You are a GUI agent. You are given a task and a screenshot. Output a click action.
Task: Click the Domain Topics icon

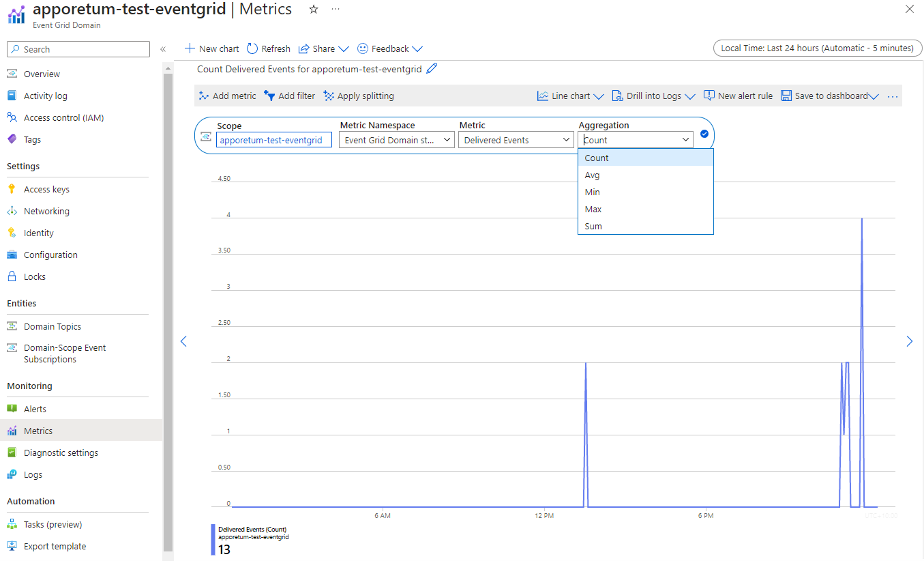click(x=12, y=326)
